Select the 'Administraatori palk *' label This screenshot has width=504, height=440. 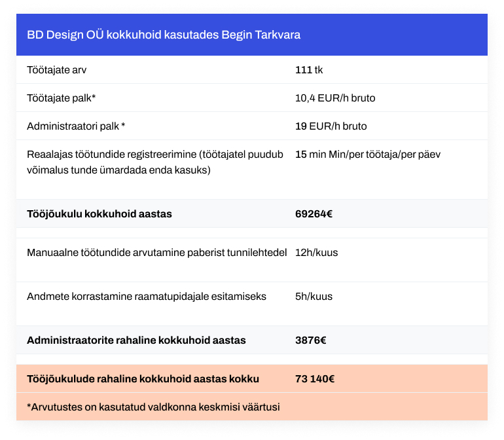pyautogui.click(x=76, y=126)
